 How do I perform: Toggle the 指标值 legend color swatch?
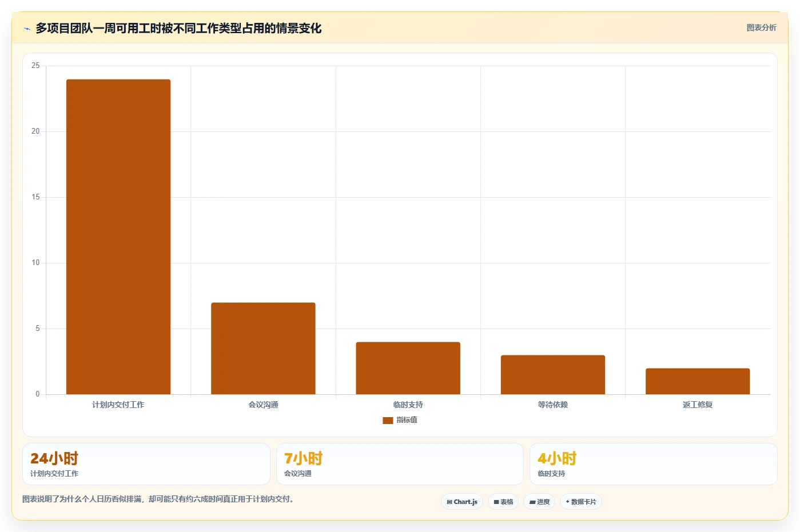tap(388, 421)
